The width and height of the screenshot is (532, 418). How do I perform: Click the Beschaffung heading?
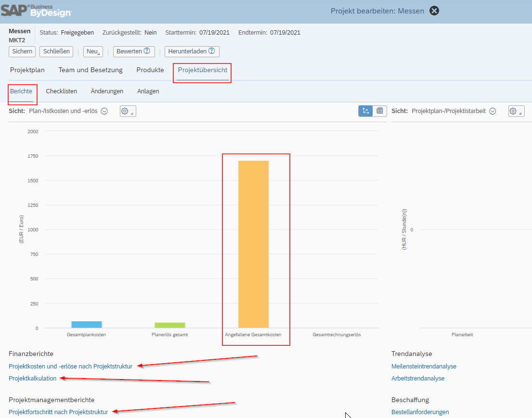tap(410, 400)
